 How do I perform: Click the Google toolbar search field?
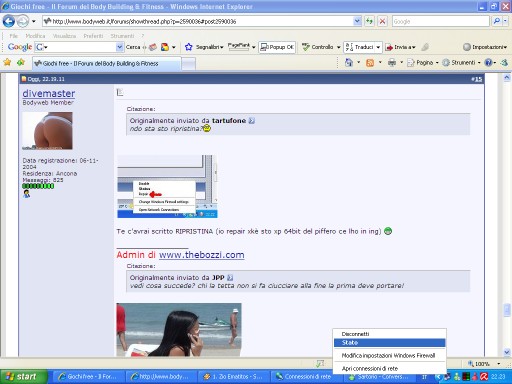pos(79,47)
